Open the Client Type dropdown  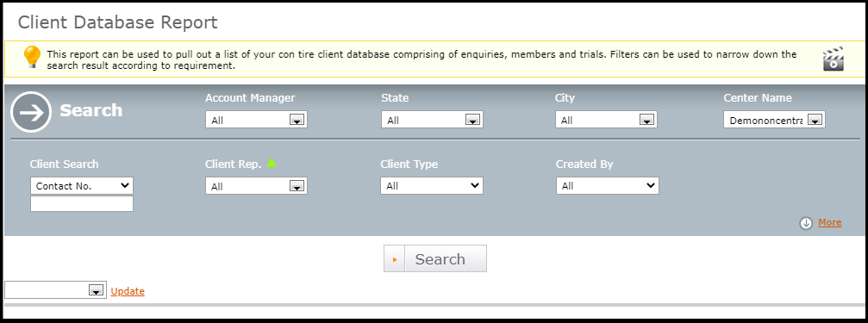coord(432,186)
